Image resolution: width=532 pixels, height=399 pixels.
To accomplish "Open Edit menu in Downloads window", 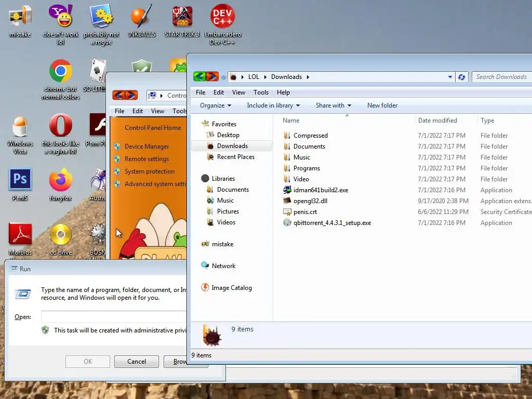I will (219, 92).
